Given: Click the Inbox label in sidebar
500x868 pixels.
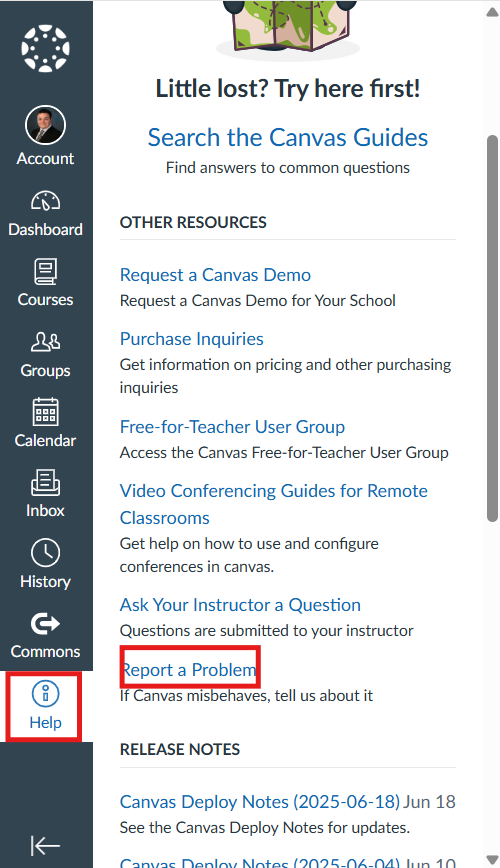Looking at the screenshot, I should point(45,510).
